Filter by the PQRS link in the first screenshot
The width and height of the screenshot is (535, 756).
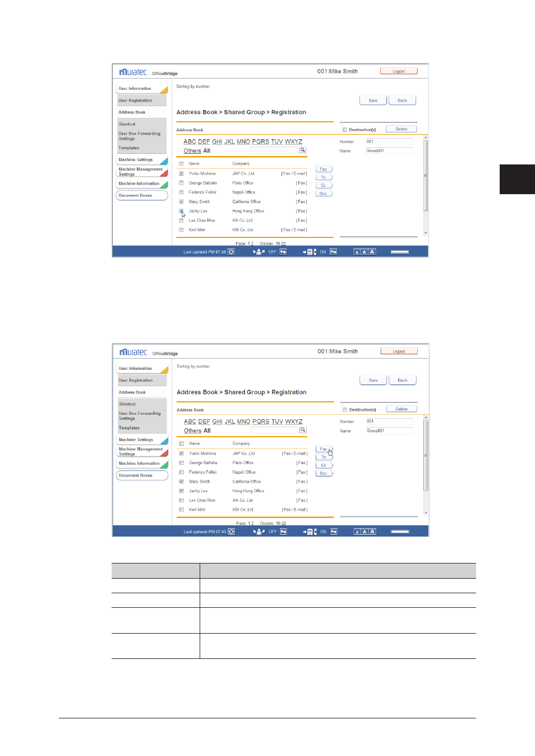(261, 141)
